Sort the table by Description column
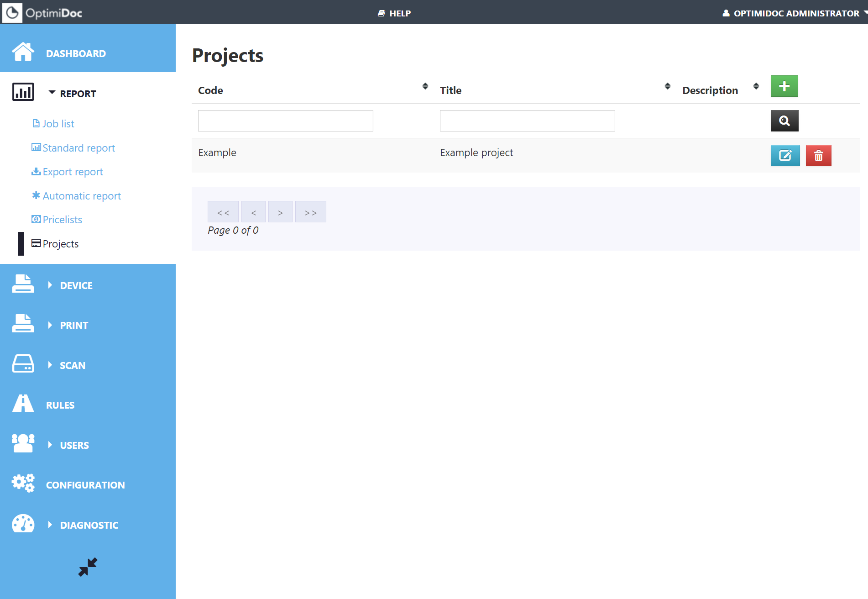This screenshot has height=599, width=868. point(756,86)
